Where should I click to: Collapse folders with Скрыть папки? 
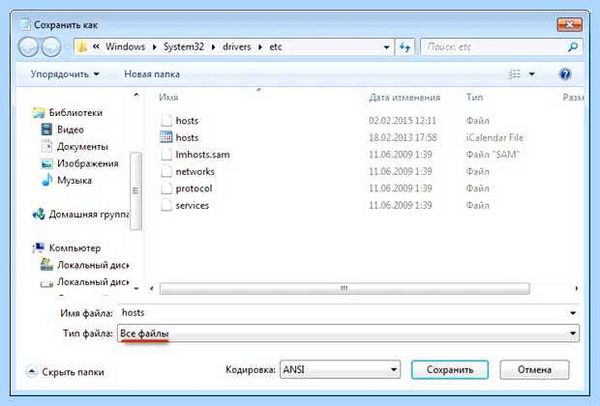tap(65, 372)
